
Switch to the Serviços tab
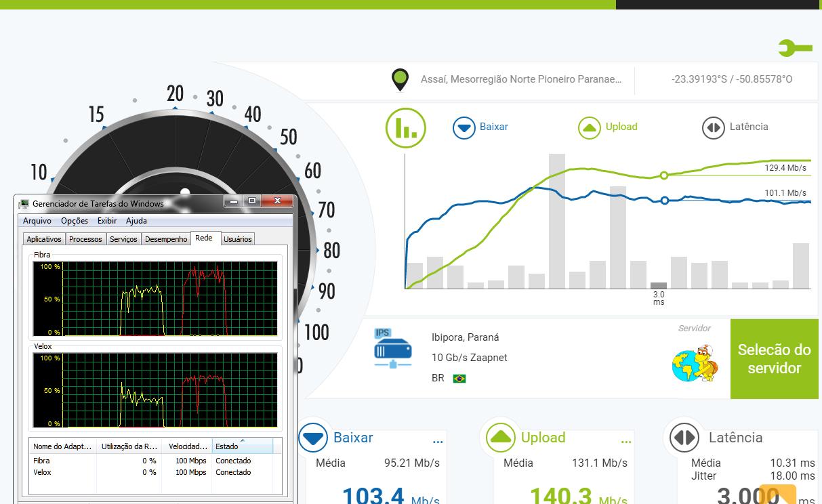click(x=123, y=239)
